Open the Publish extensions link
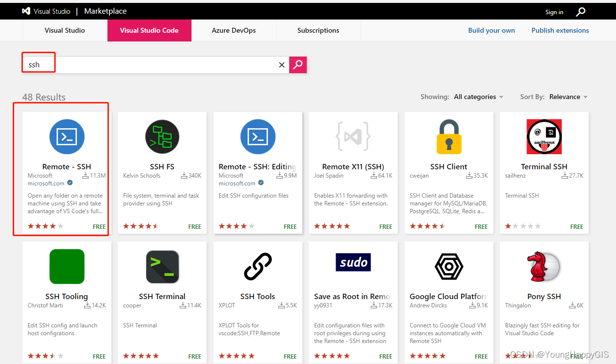The width and height of the screenshot is (616, 364). pyautogui.click(x=560, y=30)
